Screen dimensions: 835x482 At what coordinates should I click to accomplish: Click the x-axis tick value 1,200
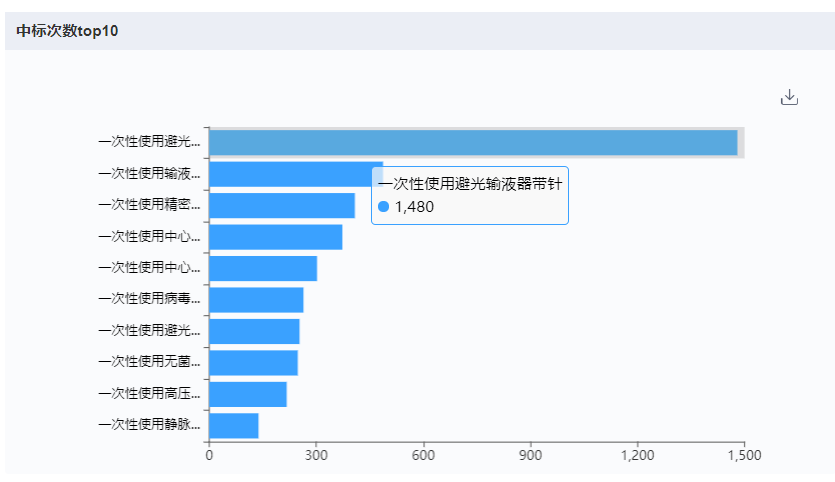pyautogui.click(x=637, y=455)
